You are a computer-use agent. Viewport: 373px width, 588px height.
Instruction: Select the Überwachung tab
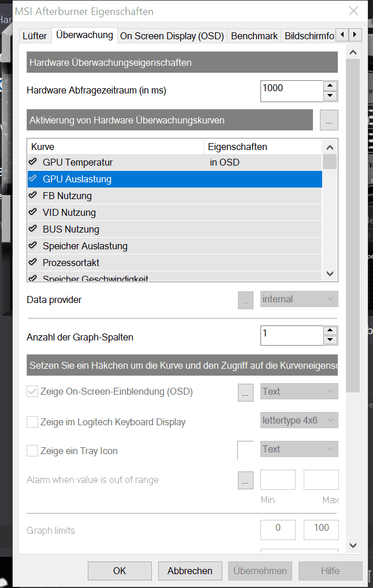pyautogui.click(x=84, y=35)
